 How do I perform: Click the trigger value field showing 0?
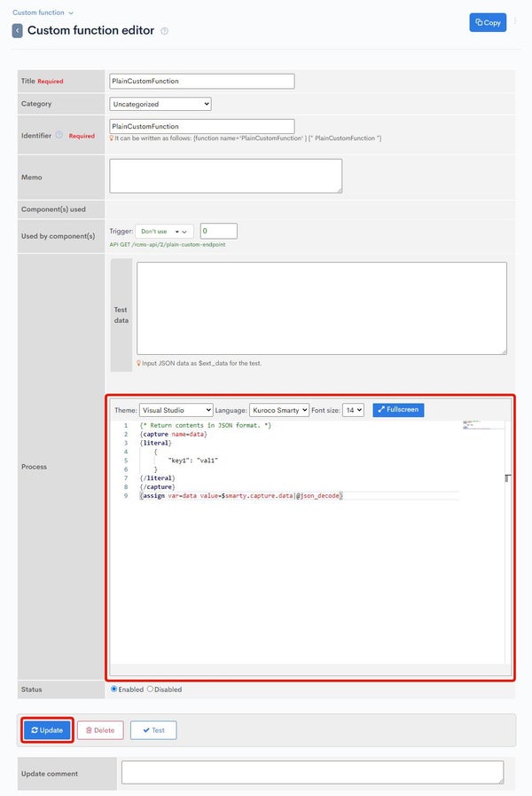click(219, 231)
